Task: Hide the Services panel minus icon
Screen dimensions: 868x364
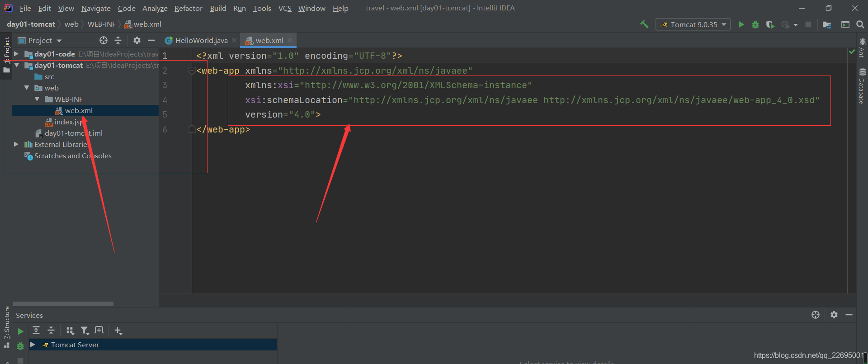Action: click(x=849, y=315)
